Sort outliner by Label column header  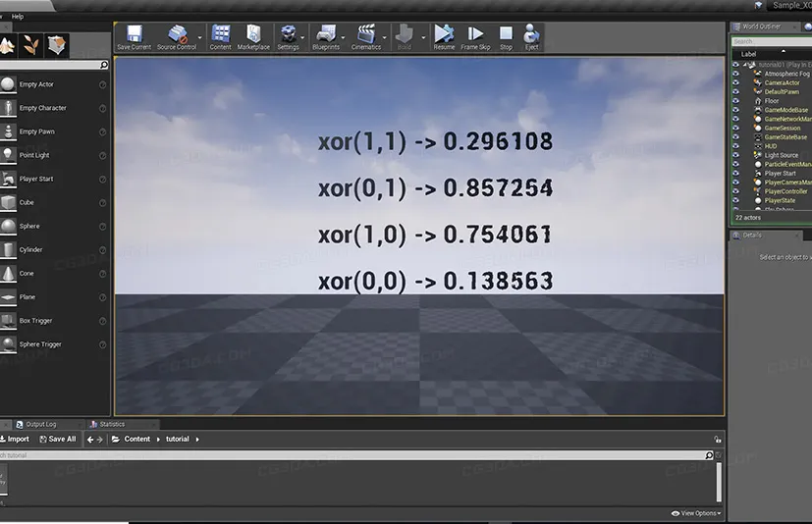pyautogui.click(x=748, y=54)
